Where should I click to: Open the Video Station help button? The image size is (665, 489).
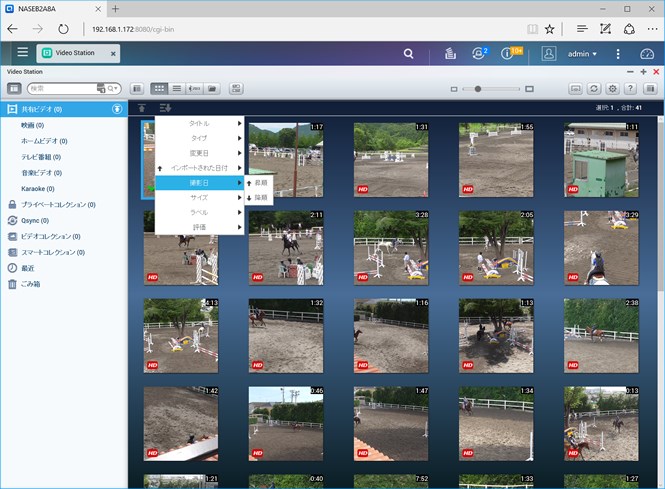pyautogui.click(x=631, y=89)
